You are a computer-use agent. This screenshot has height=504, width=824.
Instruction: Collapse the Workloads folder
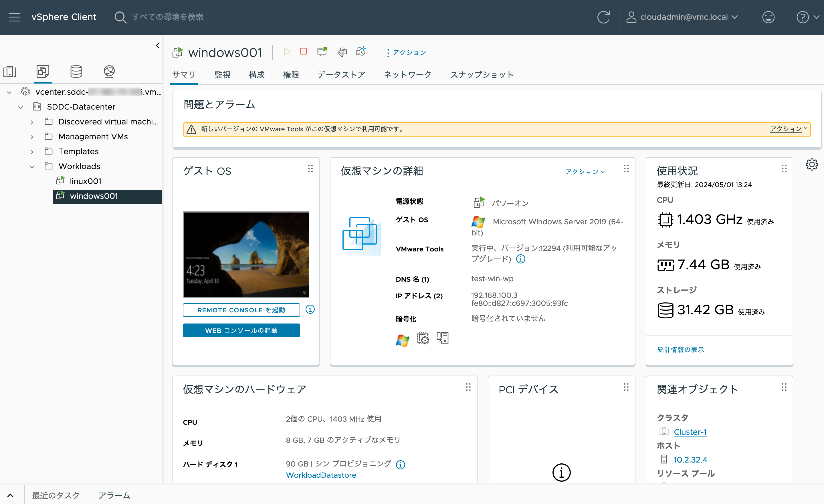32,166
